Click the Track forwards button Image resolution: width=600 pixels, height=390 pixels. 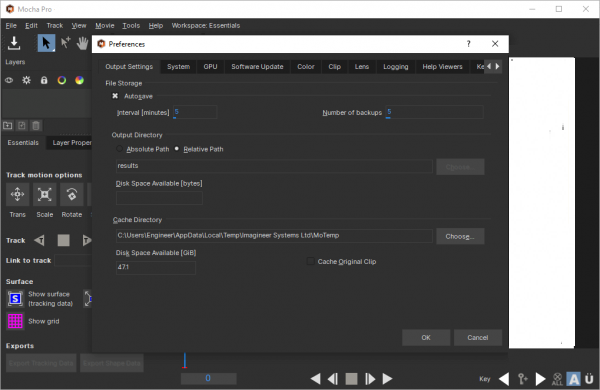click(87, 240)
